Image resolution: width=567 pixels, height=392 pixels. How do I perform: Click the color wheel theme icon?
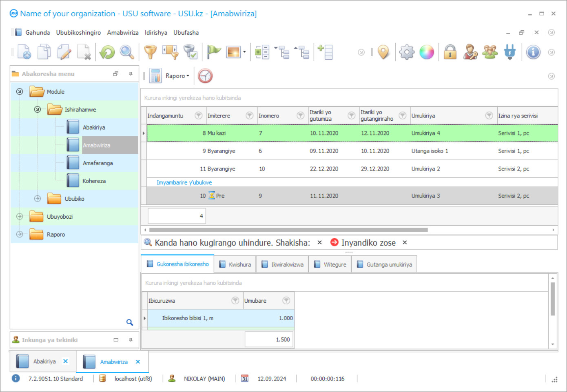click(427, 52)
